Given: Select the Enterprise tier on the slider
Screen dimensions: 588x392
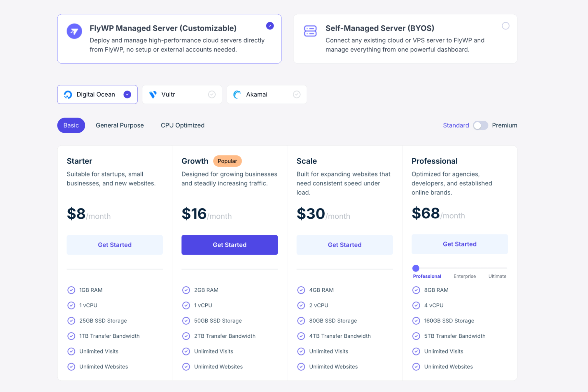Looking at the screenshot, I should [x=464, y=276].
